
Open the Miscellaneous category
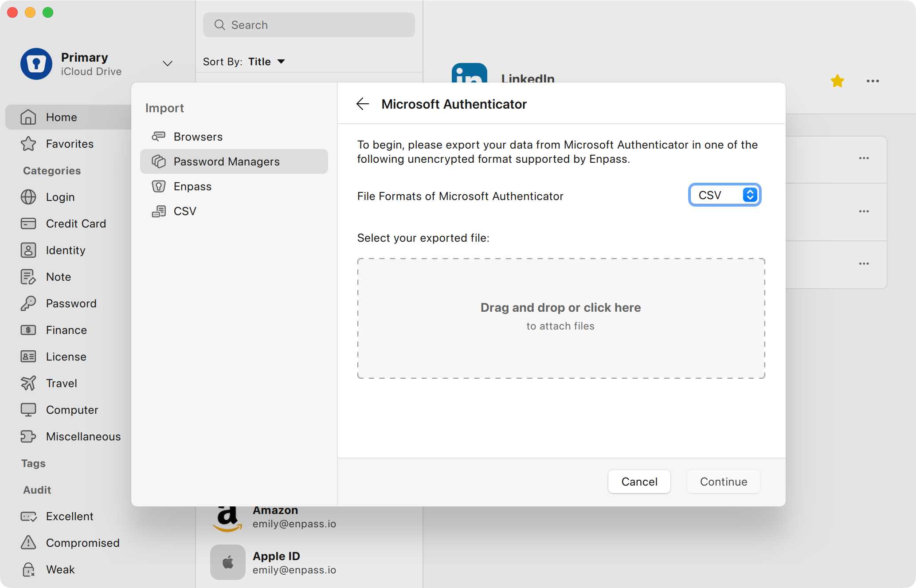point(69,436)
